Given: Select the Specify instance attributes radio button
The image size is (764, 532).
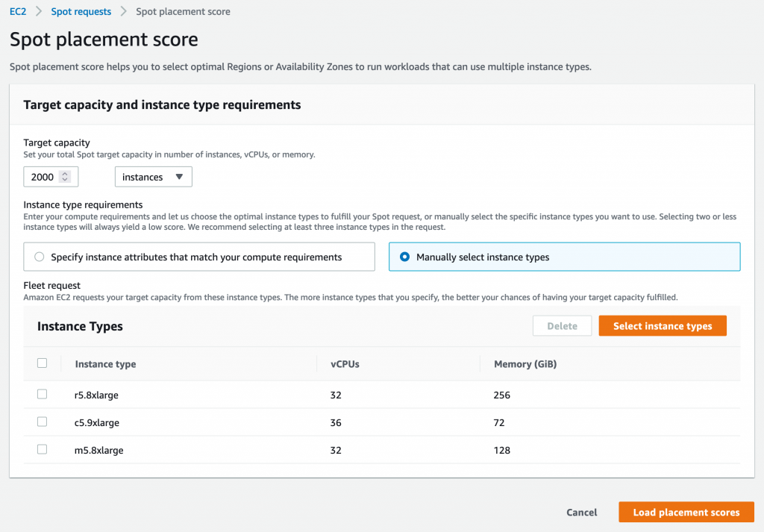Looking at the screenshot, I should (38, 256).
